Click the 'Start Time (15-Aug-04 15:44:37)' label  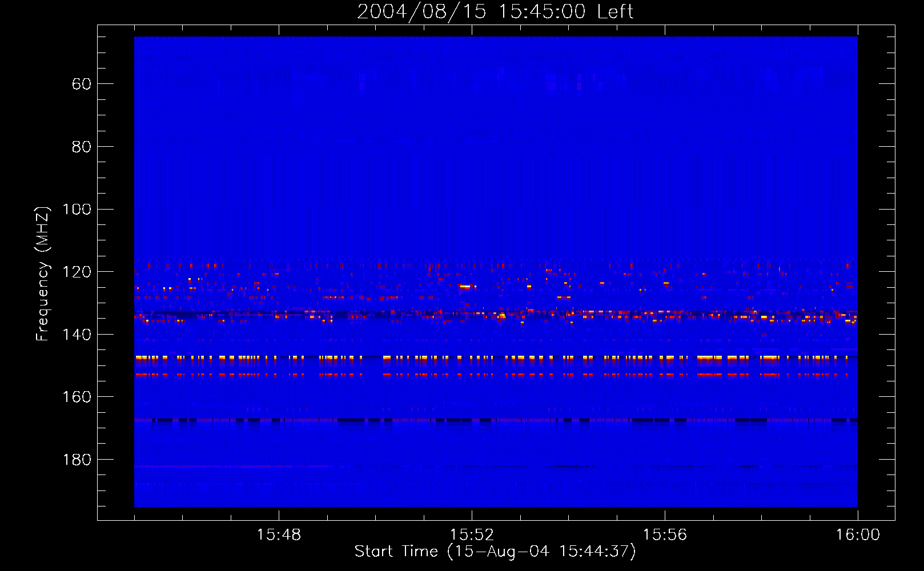pos(495,552)
